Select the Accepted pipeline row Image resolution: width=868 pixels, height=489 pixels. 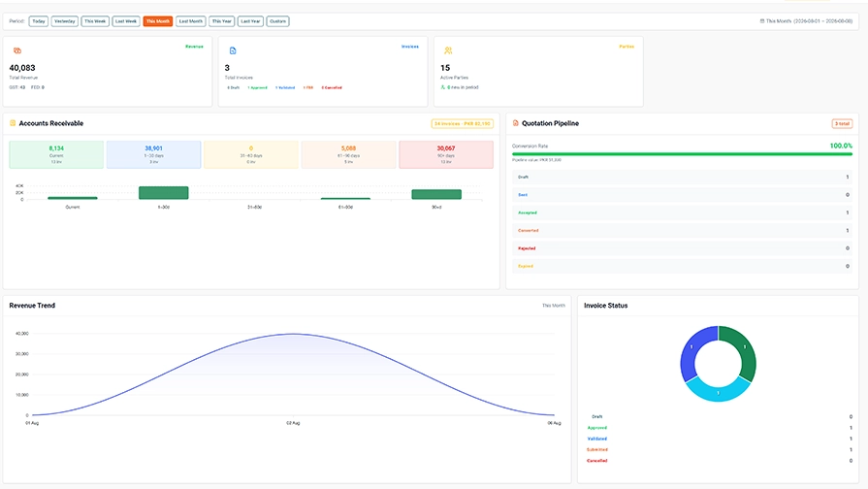(x=682, y=212)
